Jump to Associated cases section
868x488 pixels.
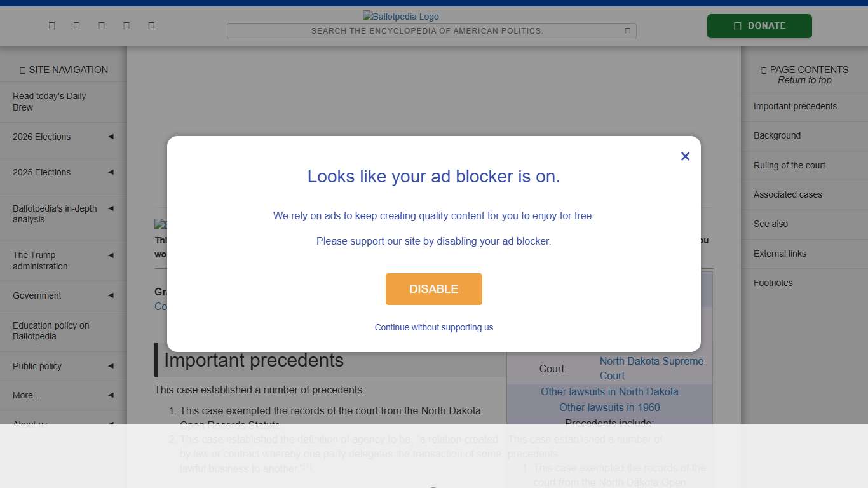tap(788, 194)
